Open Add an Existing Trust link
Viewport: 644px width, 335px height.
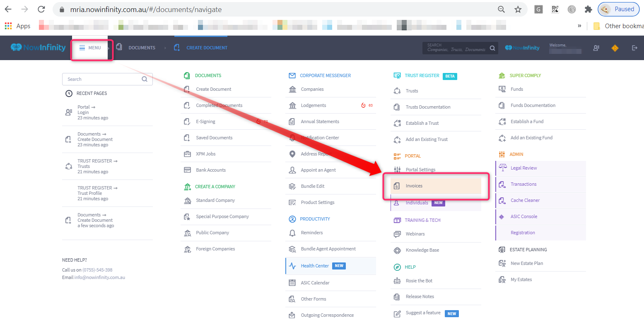[427, 139]
